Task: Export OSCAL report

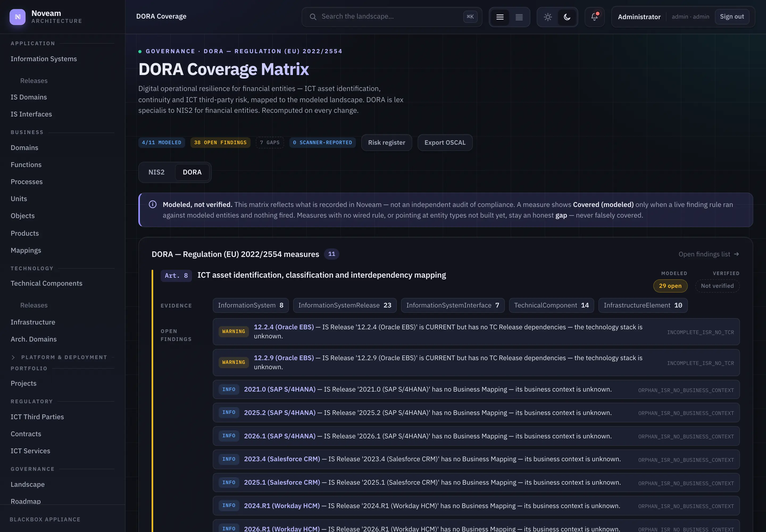Action: tap(445, 143)
